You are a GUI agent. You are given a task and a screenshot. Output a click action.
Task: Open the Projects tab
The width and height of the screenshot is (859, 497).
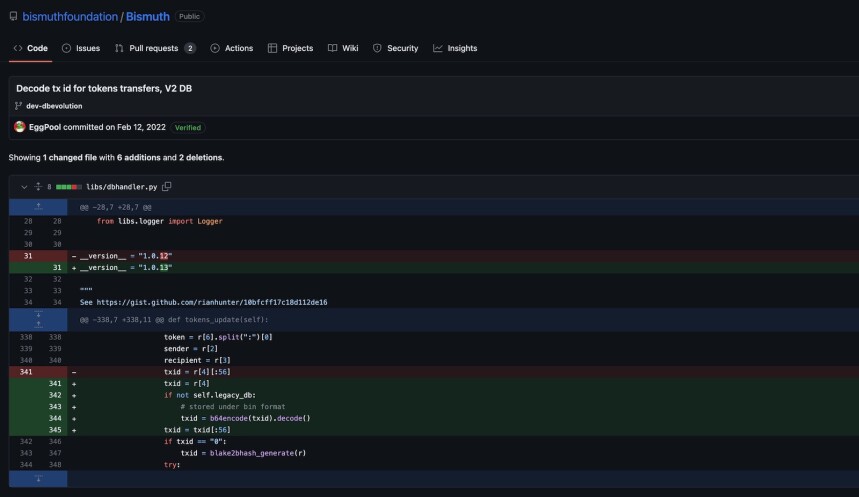290,48
